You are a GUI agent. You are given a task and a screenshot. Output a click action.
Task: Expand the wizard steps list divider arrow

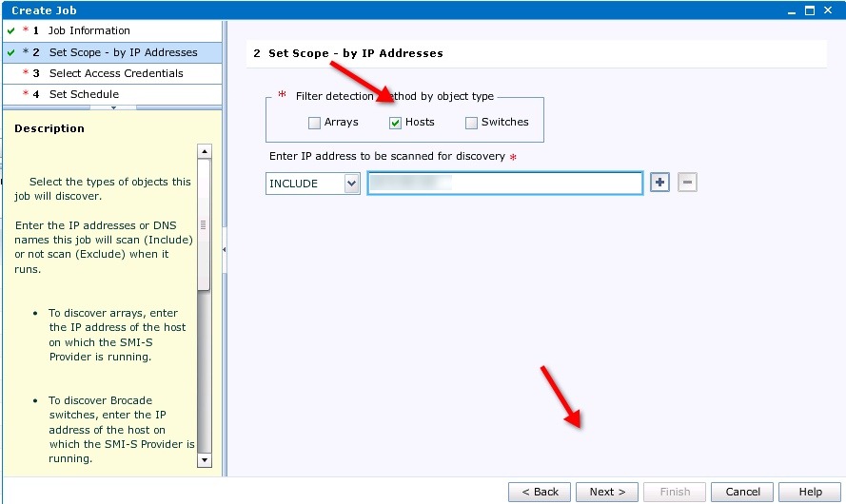(112, 107)
